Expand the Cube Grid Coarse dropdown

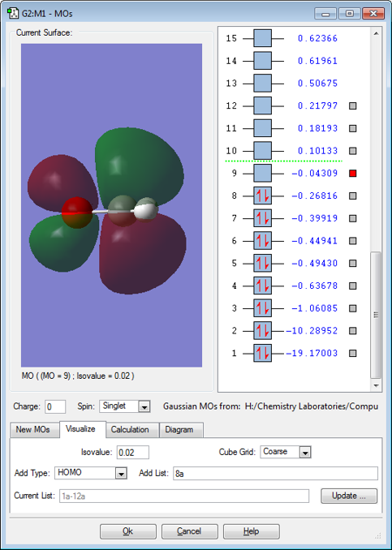tap(305, 453)
